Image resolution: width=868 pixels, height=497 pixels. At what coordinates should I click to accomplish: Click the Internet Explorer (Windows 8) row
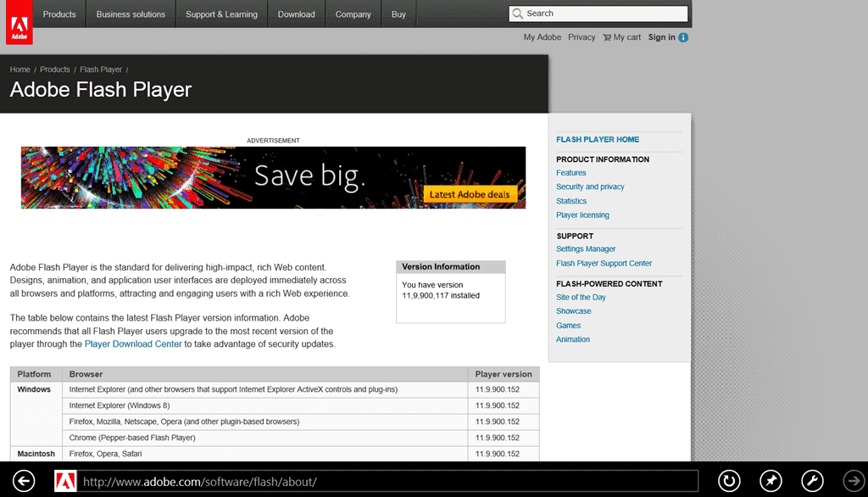point(275,405)
